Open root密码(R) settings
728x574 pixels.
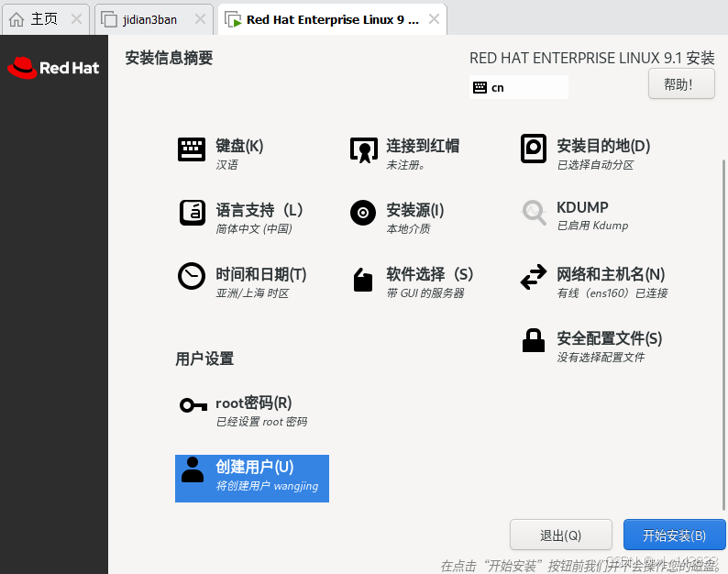[x=253, y=403]
